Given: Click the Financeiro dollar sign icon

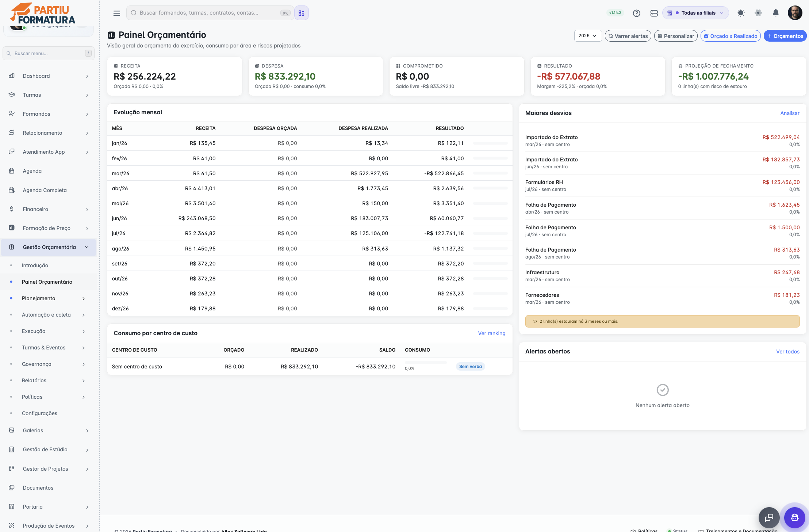Looking at the screenshot, I should (x=12, y=209).
